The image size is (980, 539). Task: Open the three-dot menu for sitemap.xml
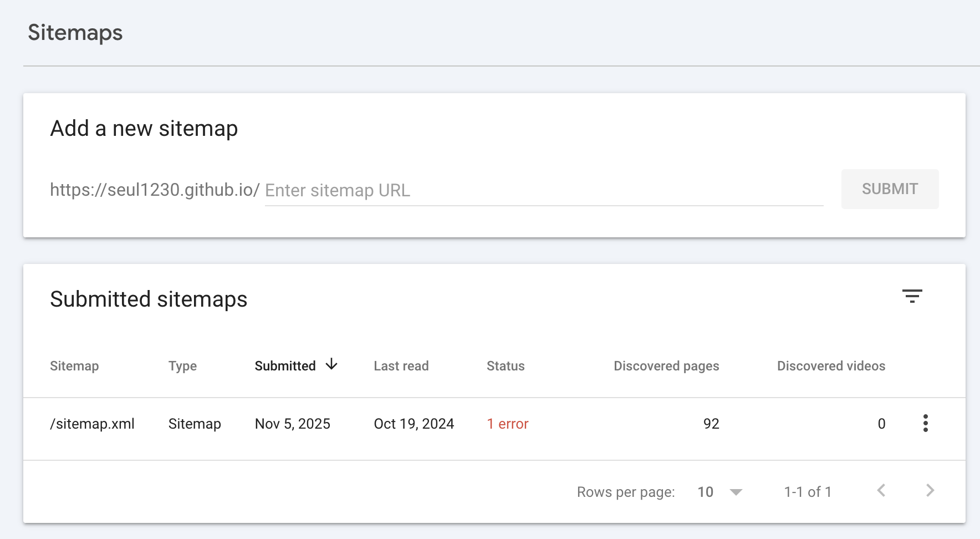(925, 423)
